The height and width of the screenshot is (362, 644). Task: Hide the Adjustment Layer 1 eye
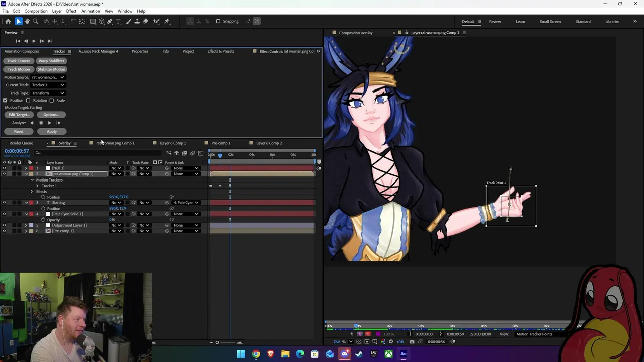4,225
